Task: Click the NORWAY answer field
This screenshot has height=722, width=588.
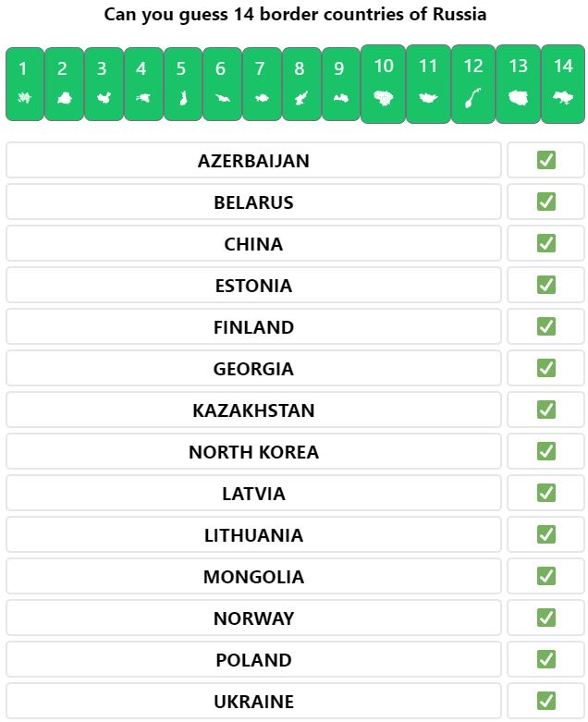Action: (x=253, y=618)
